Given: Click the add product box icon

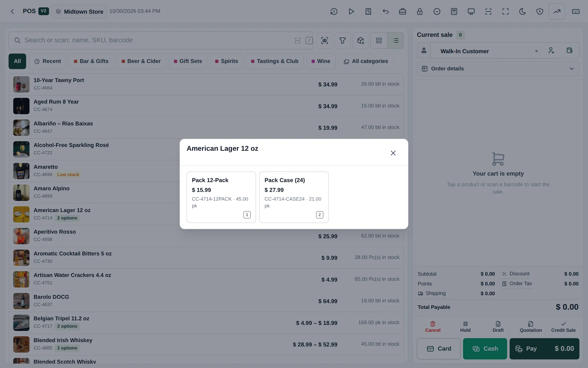Looking at the screenshot, I should (360, 41).
